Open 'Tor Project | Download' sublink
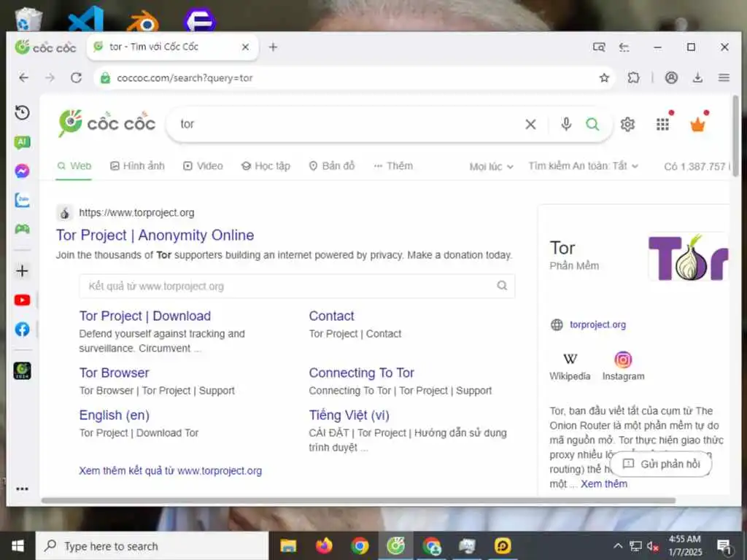747x560 pixels. tap(145, 316)
